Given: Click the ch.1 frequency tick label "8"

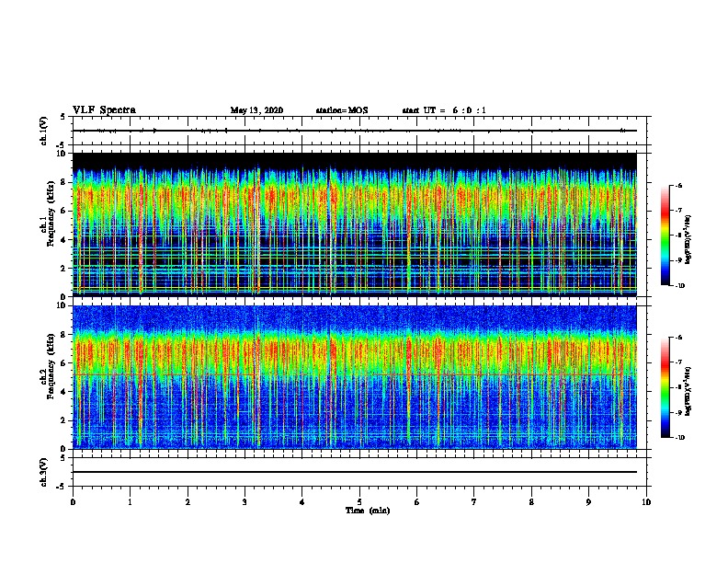Looking at the screenshot, I should coord(63,182).
